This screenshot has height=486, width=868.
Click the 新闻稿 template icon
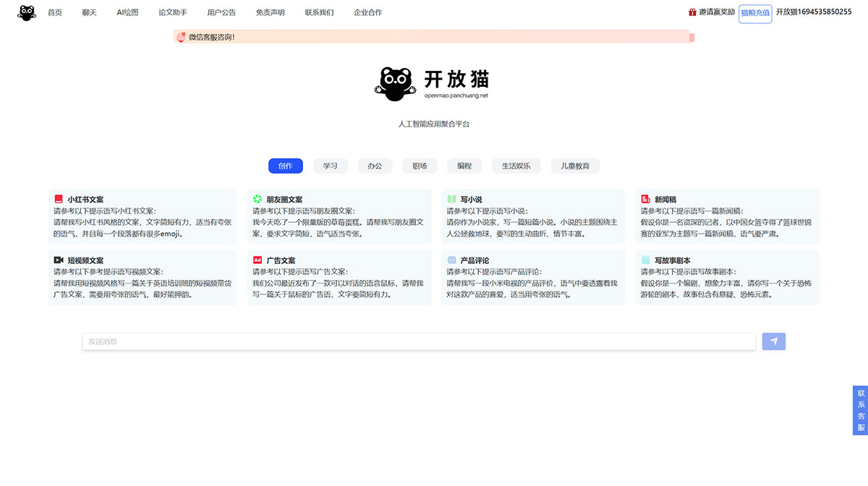[645, 199]
